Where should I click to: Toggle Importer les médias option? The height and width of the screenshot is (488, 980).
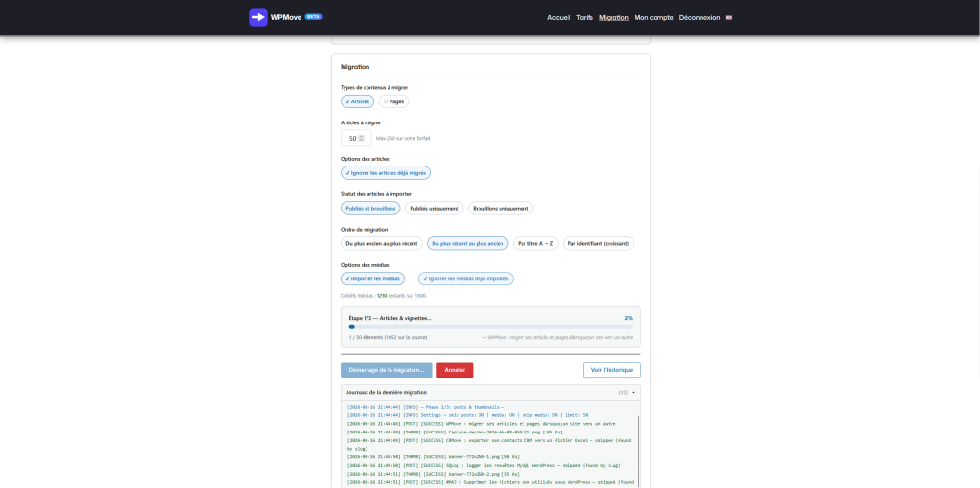point(372,278)
